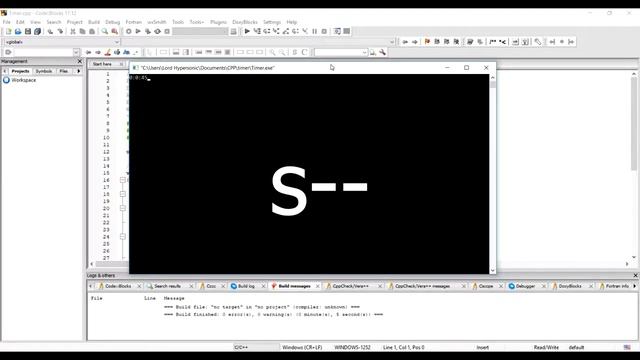
Task: Click the Run to cursor debugger icon
Action: (257, 31)
